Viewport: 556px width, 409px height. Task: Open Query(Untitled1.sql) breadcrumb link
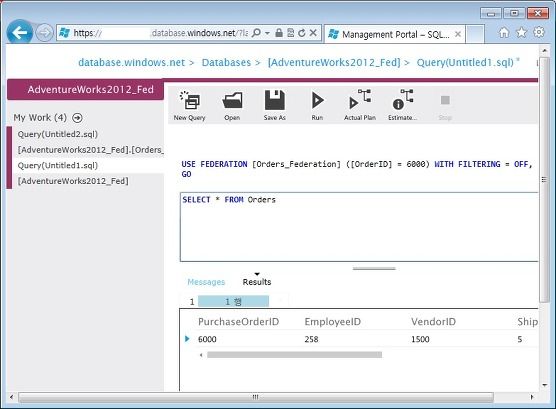tap(465, 62)
